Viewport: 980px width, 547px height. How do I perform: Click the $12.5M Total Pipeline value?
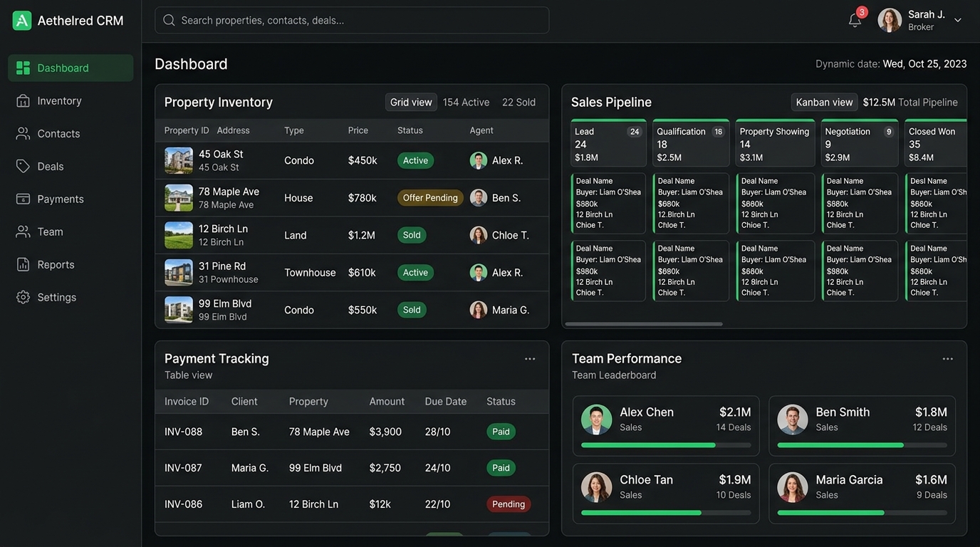tap(910, 102)
